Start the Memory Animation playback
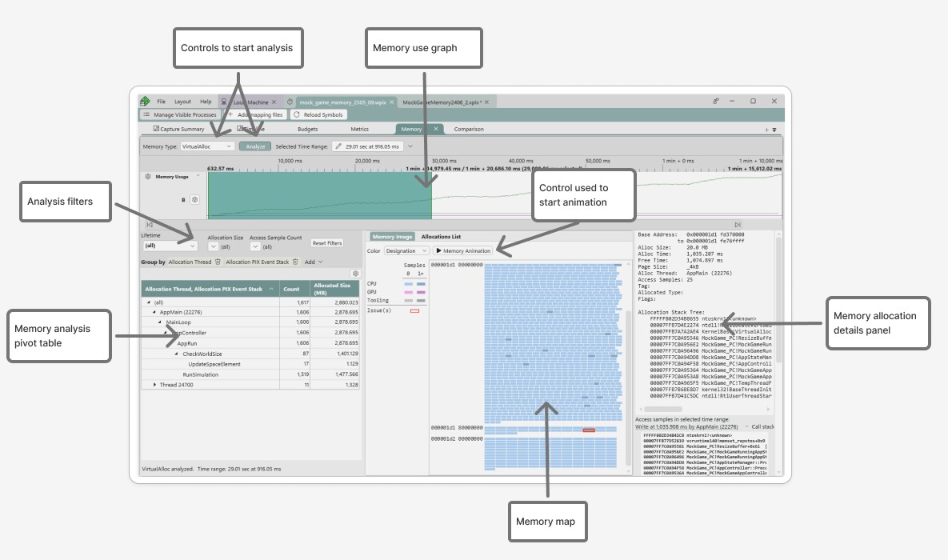This screenshot has height=560, width=948. (463, 251)
